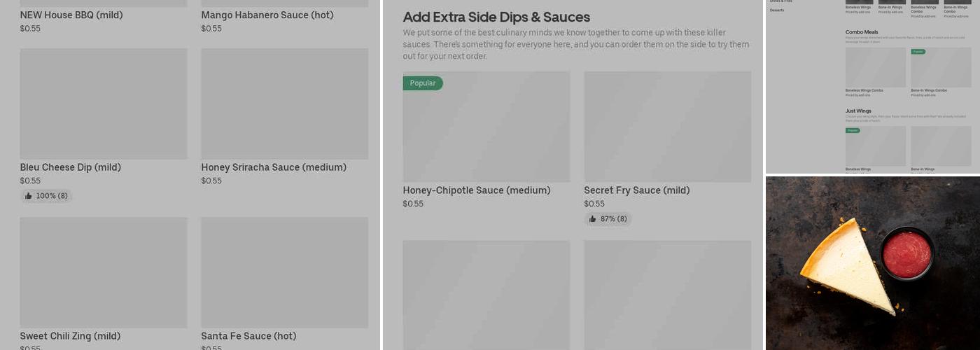Click the thumbs-up 87% rating badge
The width and height of the screenshot is (980, 350).
point(608,219)
